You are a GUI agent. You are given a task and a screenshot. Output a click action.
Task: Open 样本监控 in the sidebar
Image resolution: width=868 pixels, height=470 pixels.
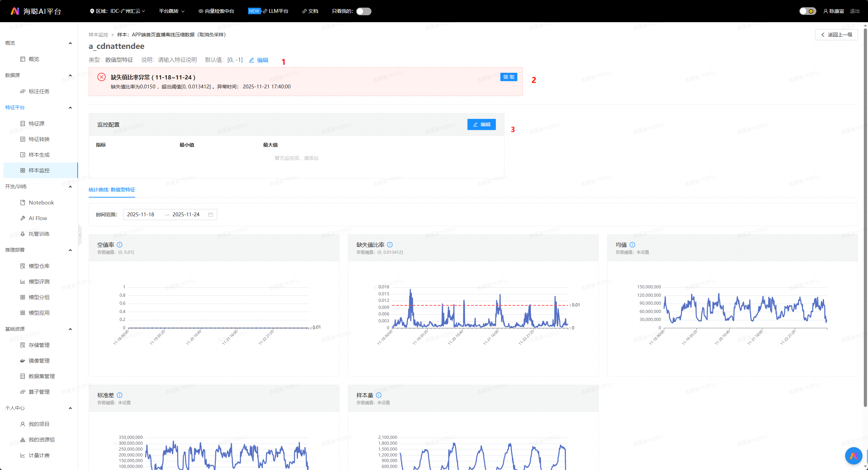(x=39, y=171)
